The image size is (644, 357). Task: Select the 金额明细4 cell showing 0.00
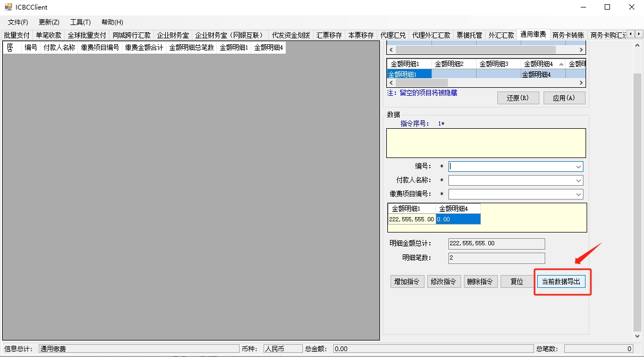[x=458, y=219]
